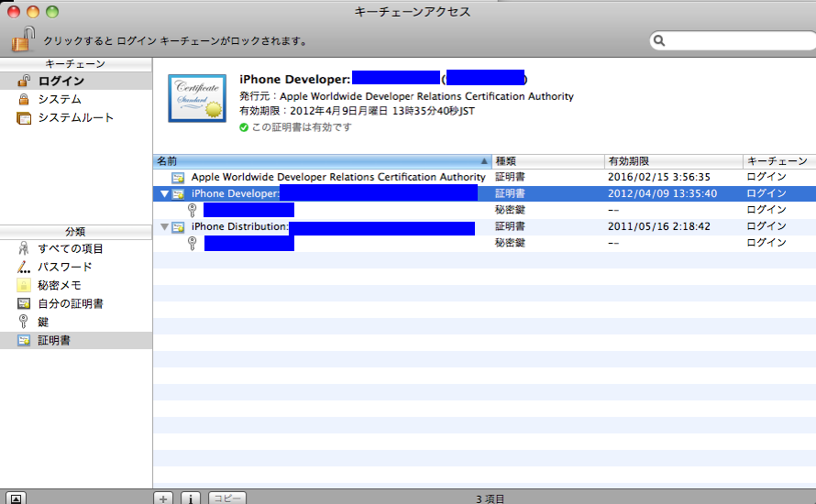Click certificate icon of Apple Worldwide Developer row

[178, 178]
